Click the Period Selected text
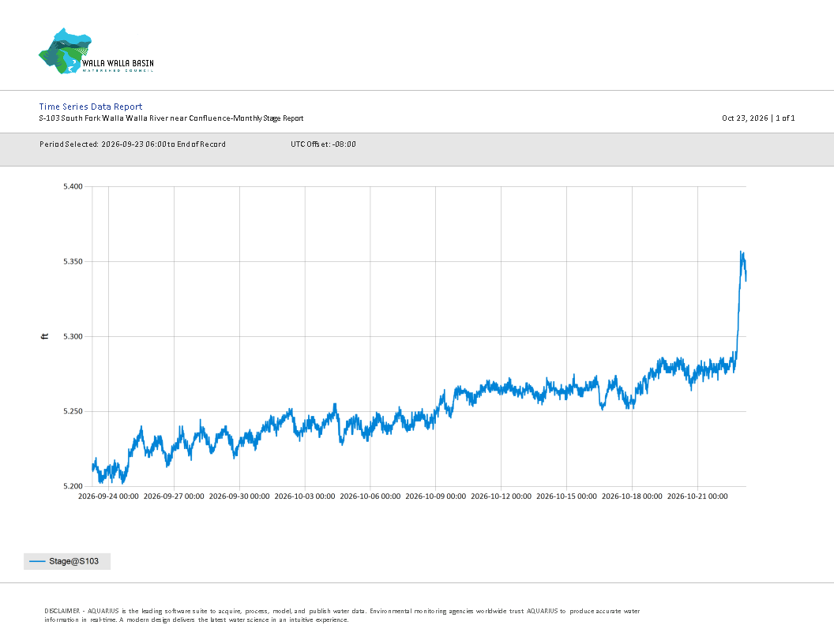Viewport: 834px width, 644px height. [133, 144]
